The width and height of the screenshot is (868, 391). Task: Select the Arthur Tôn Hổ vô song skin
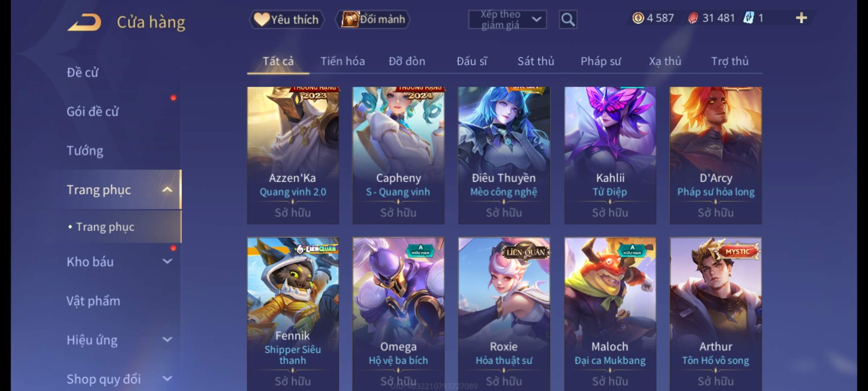tap(716, 314)
